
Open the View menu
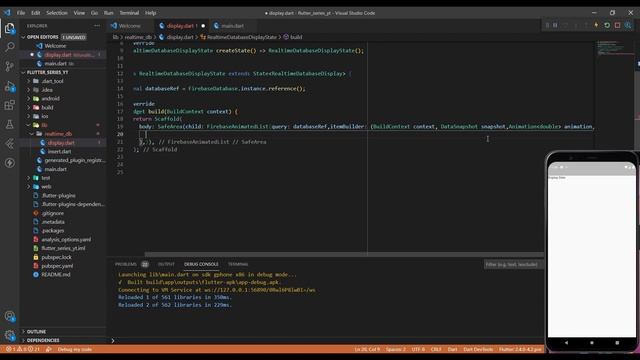(x=79, y=13)
